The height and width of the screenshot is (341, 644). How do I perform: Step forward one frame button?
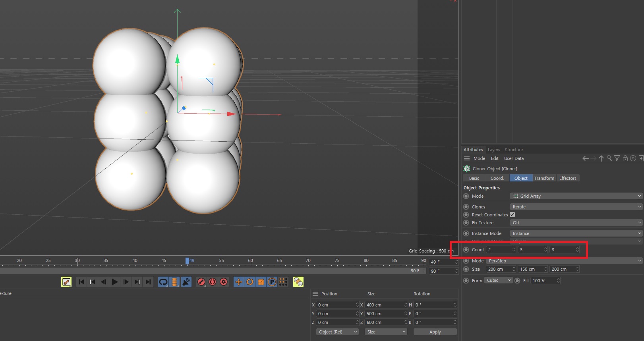click(126, 282)
